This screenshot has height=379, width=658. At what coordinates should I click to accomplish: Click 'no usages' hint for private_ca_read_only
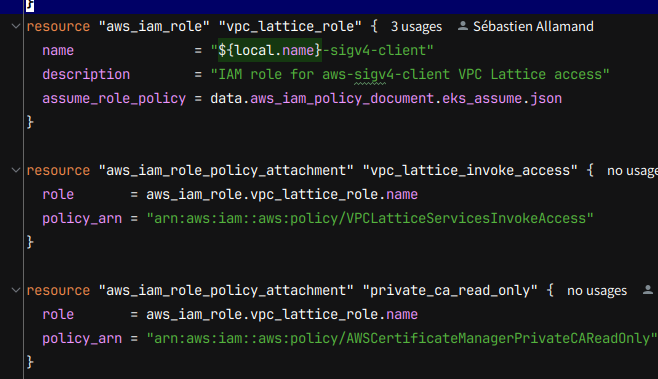click(597, 291)
